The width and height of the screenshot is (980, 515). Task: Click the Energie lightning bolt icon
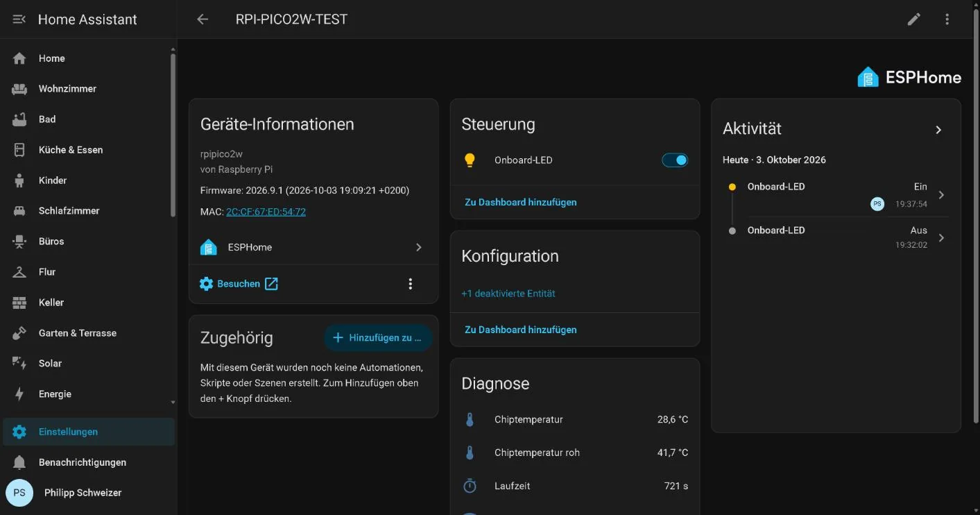point(19,394)
